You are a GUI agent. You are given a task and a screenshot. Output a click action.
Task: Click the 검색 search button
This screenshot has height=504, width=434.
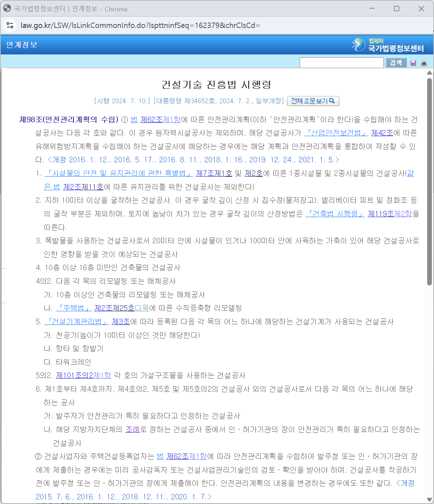click(396, 63)
